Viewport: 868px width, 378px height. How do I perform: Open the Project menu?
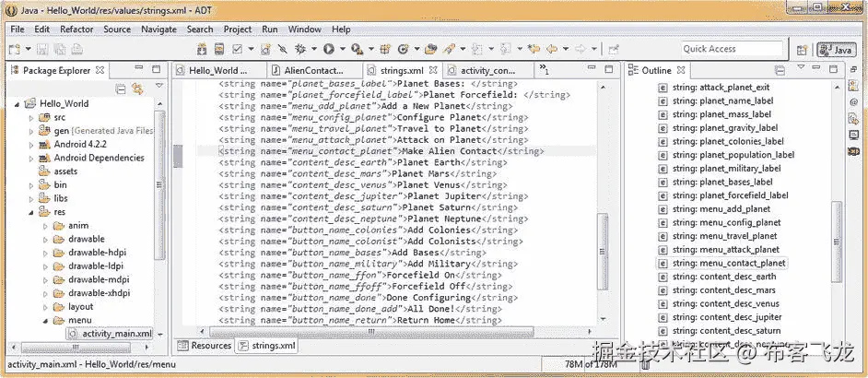(238, 30)
